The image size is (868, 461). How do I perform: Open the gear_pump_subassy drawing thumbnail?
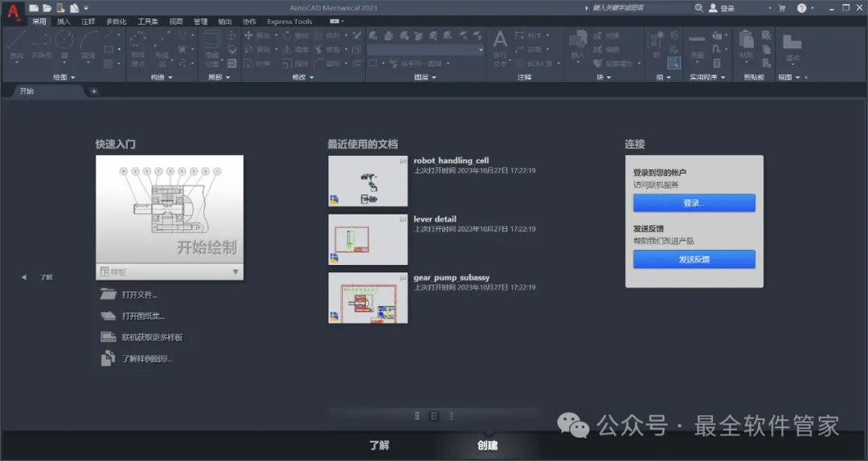click(368, 298)
